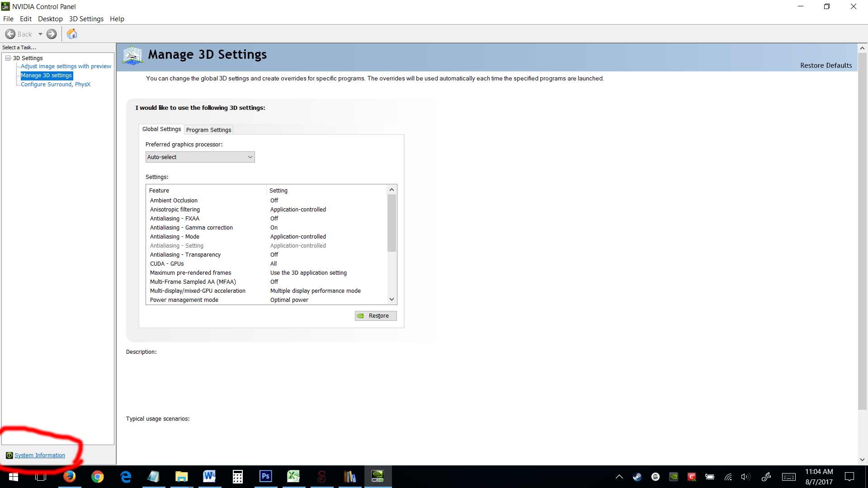Select Multi-Frame Sampled AA (MFAA) row
This screenshot has height=488, width=868.
(267, 282)
